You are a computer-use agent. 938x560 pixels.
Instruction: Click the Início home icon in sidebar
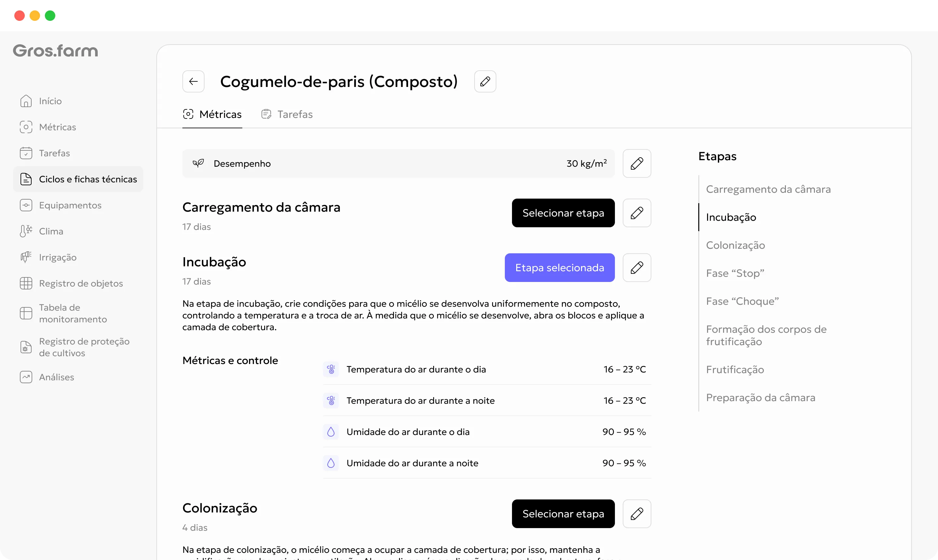tap(26, 101)
